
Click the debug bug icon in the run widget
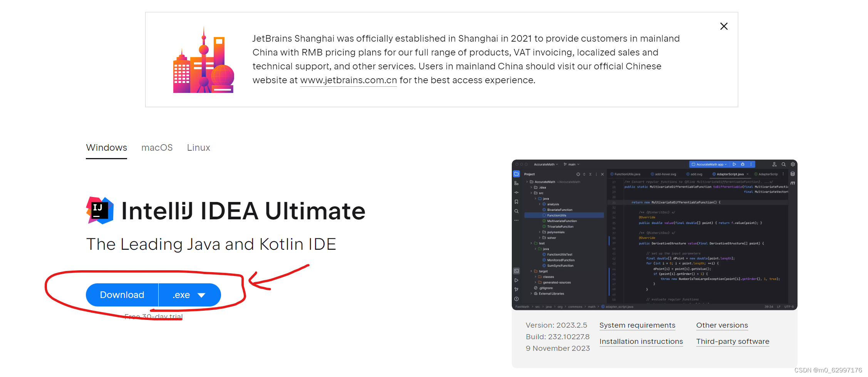[x=743, y=164]
